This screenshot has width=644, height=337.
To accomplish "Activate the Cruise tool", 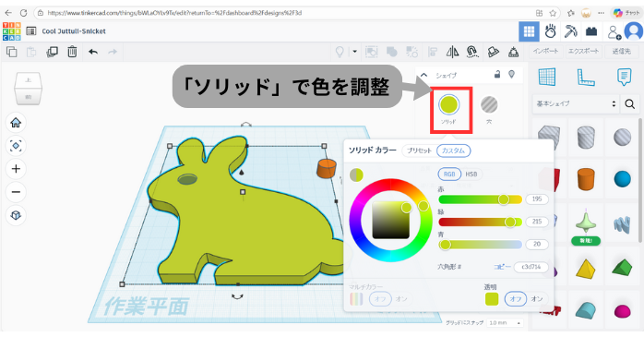I will click(x=472, y=52).
